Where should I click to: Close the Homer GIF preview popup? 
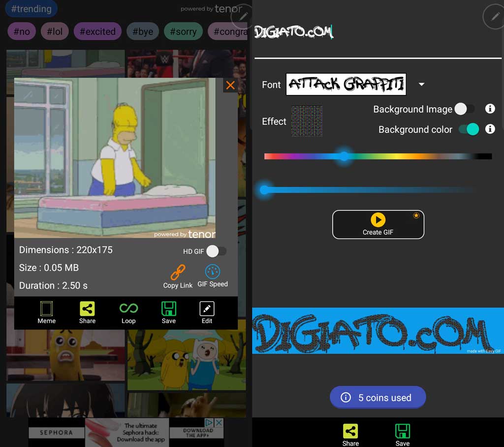230,85
